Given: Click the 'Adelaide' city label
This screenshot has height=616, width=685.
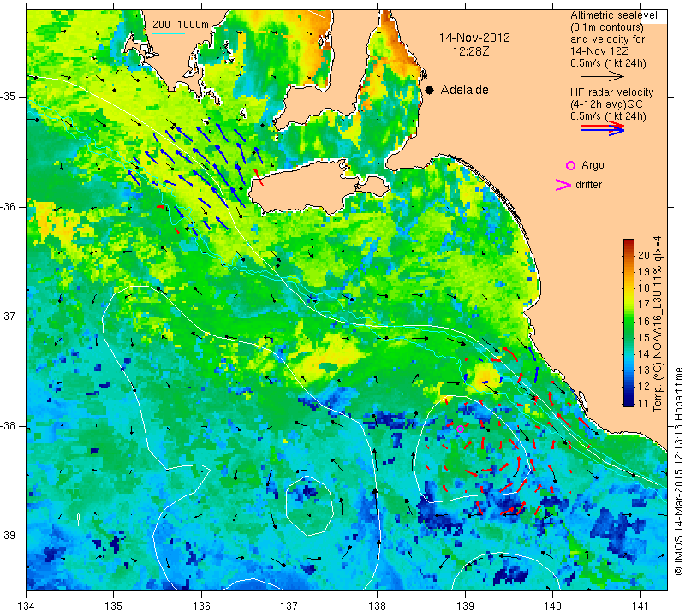Looking at the screenshot, I should pyautogui.click(x=464, y=90).
